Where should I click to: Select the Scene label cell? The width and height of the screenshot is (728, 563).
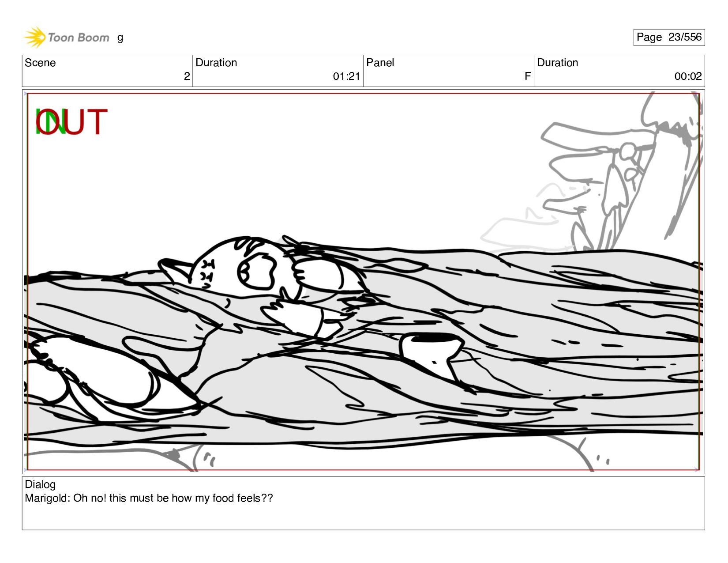point(107,71)
